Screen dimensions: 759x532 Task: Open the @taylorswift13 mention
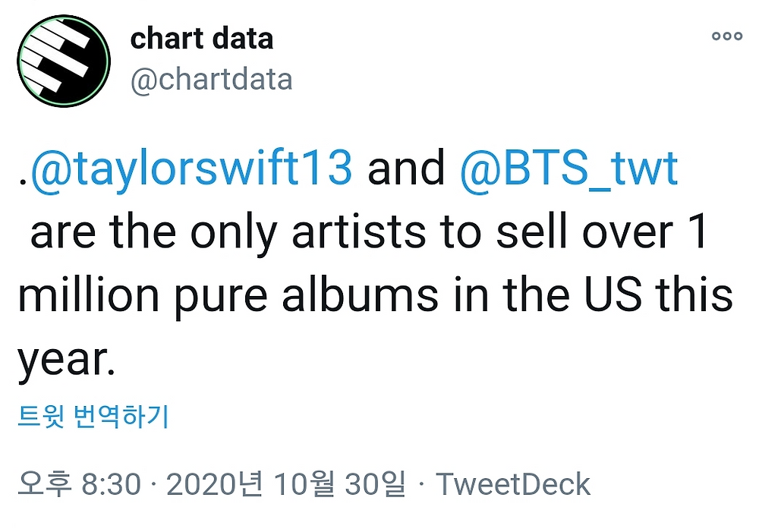coord(192,168)
